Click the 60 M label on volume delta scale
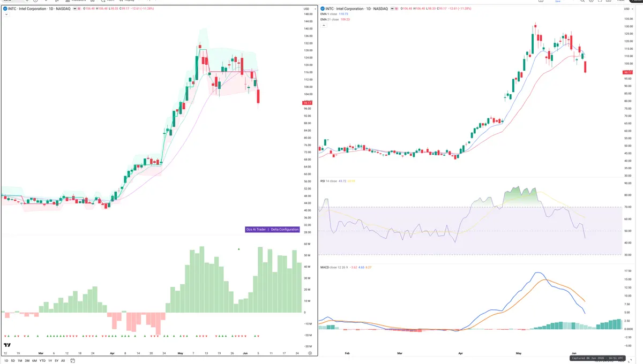 (x=308, y=244)
